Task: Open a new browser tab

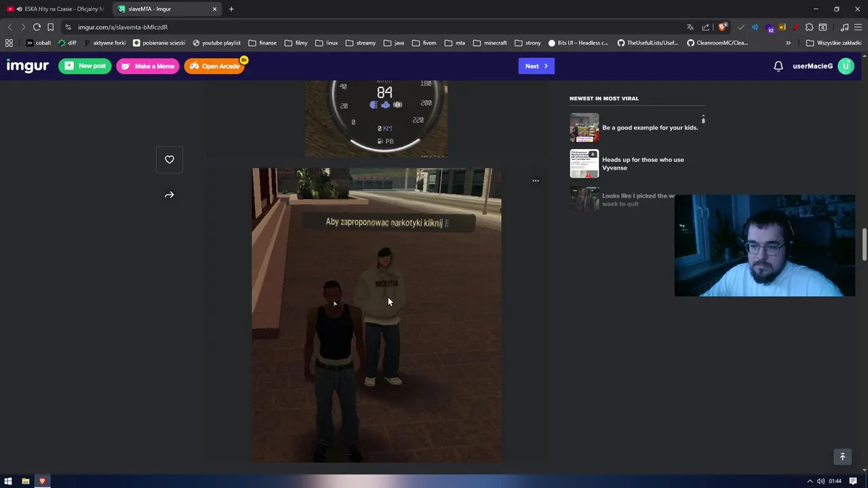Action: point(231,9)
